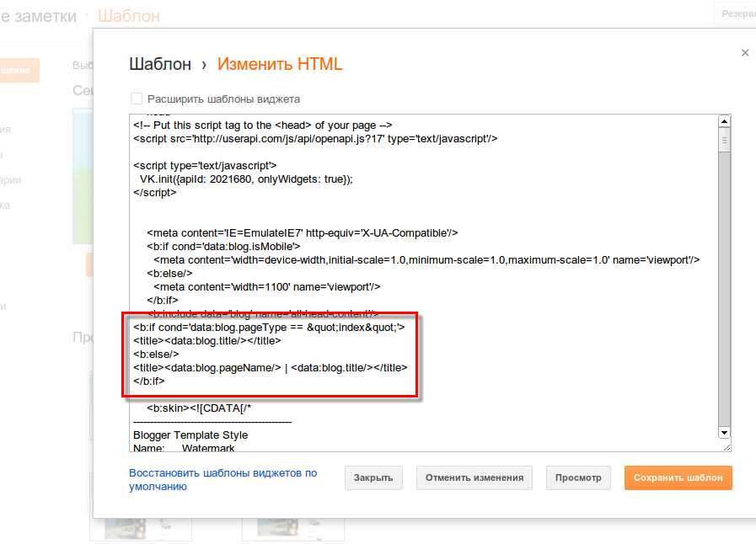
Task: Click the 'Закрыть' button
Action: click(x=373, y=477)
